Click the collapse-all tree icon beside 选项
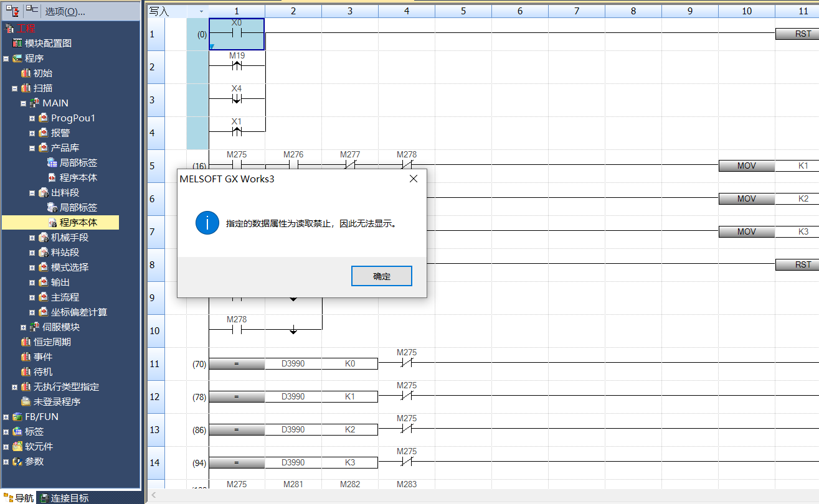The image size is (819, 504). 31,11
